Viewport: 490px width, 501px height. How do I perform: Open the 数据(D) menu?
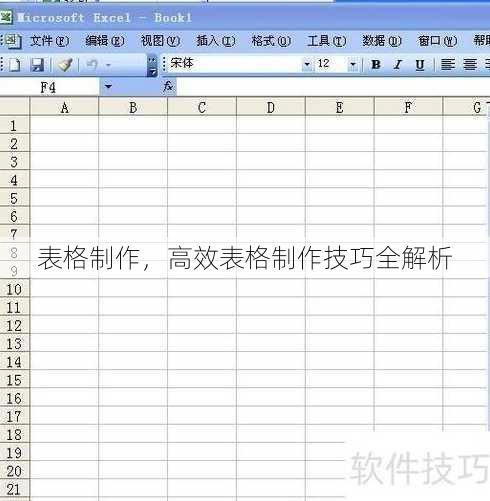pyautogui.click(x=382, y=41)
